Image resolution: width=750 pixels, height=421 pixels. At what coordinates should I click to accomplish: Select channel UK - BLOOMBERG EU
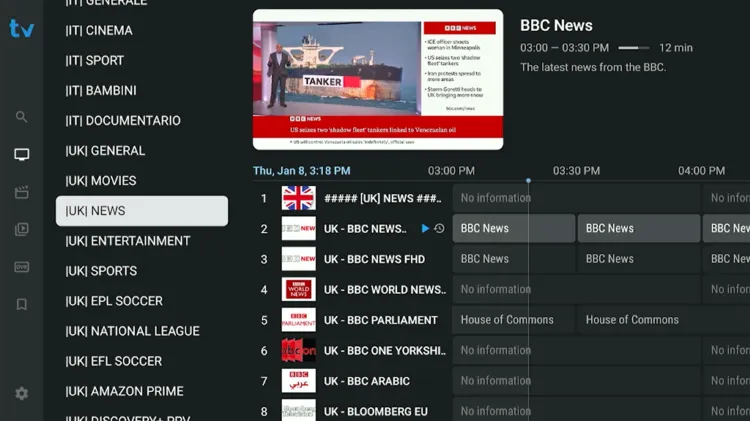(x=375, y=411)
